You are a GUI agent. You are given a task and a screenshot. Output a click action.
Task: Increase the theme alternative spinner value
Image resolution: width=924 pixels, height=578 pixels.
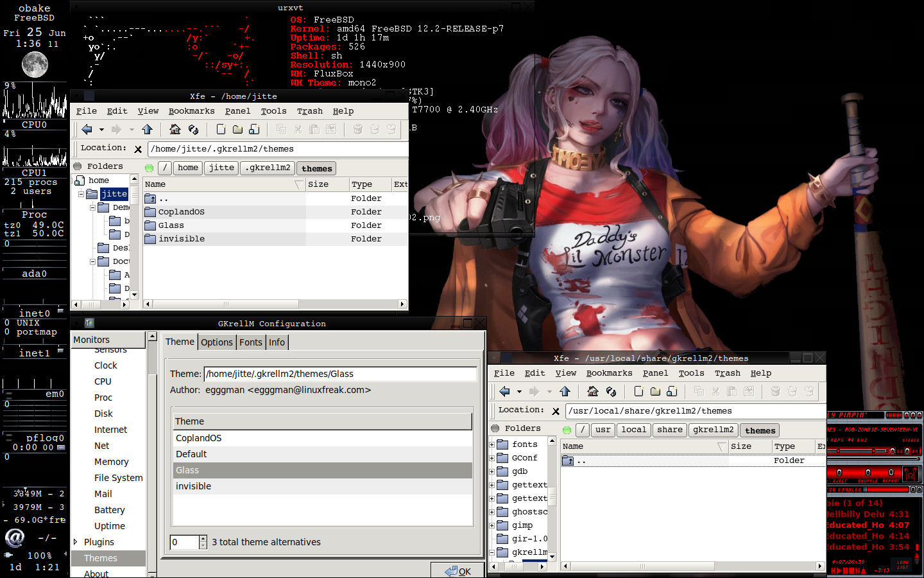(x=203, y=539)
